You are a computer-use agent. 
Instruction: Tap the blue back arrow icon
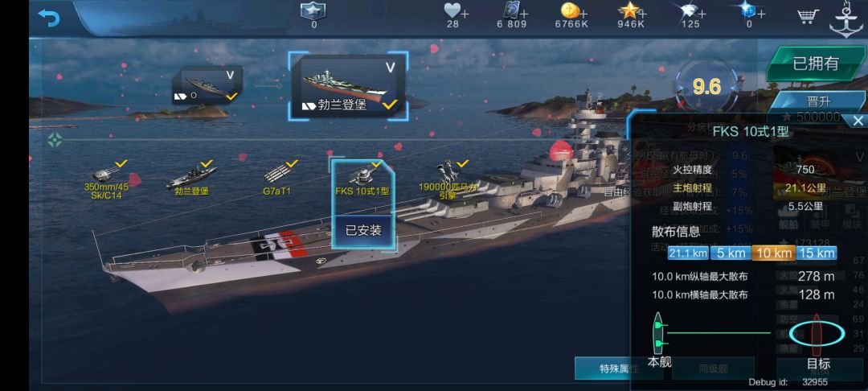[x=49, y=17]
